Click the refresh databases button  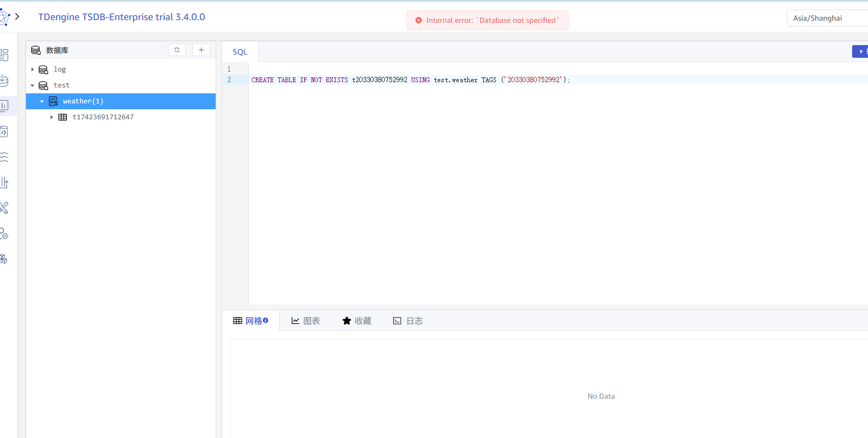[177, 50]
